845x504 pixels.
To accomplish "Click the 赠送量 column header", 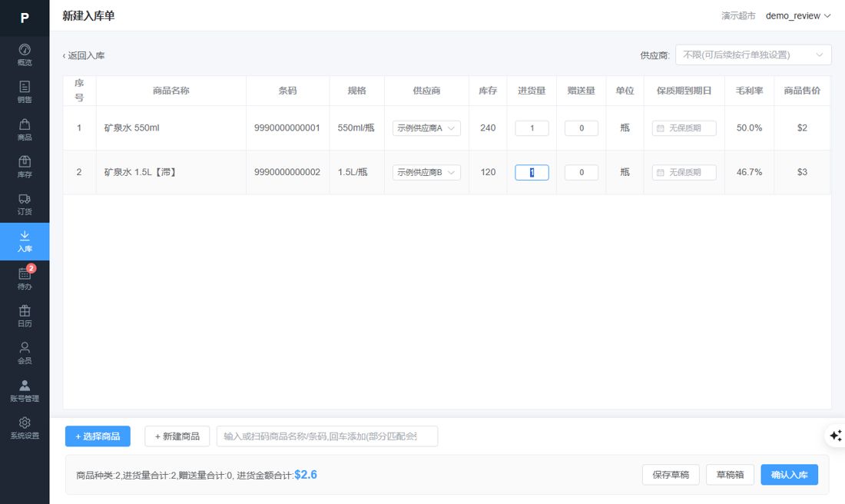I will tap(582, 91).
